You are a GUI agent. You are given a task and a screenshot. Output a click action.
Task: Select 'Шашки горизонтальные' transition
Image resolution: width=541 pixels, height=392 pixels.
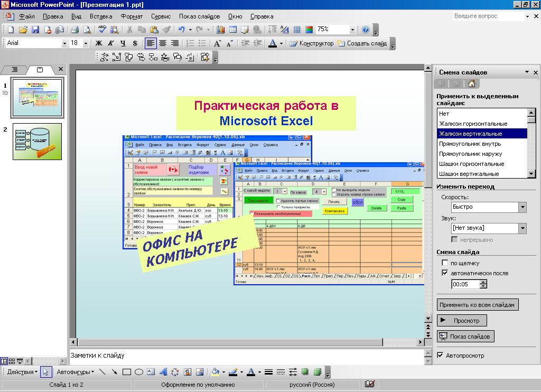click(482, 164)
